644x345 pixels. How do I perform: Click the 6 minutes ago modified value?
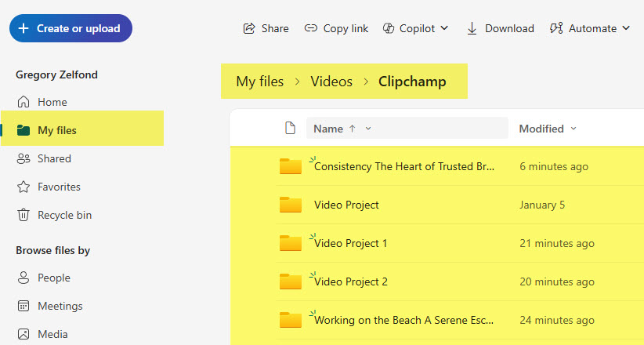pyautogui.click(x=554, y=166)
